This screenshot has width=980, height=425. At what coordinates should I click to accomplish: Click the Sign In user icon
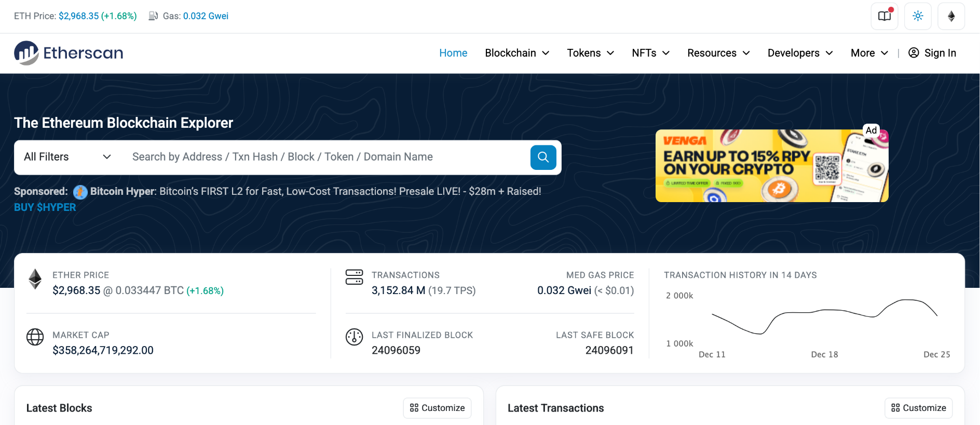click(914, 53)
